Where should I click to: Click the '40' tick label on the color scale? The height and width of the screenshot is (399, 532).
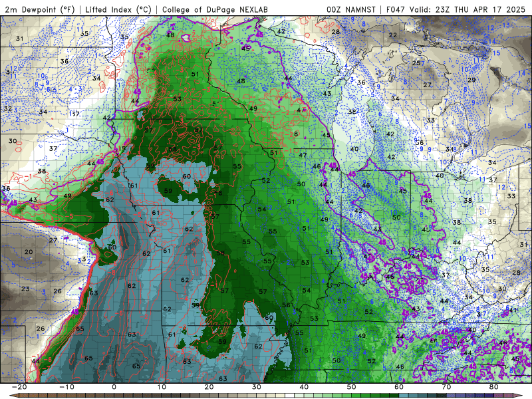tap(304, 387)
